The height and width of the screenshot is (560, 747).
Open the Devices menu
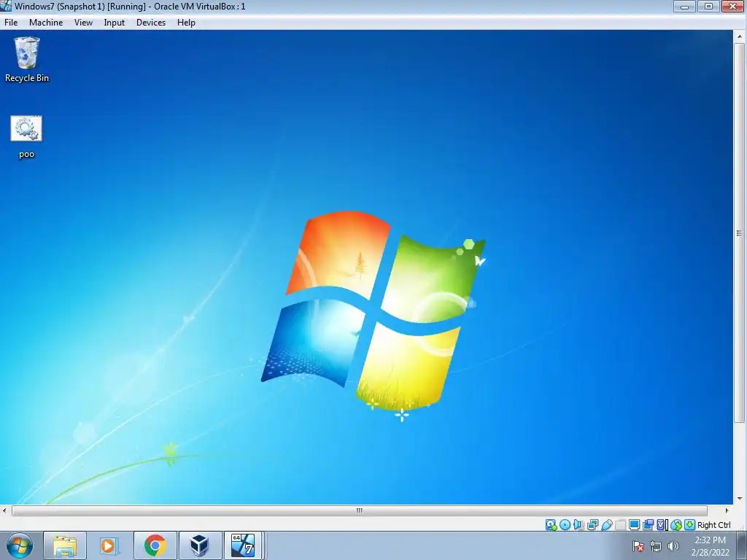[151, 23]
